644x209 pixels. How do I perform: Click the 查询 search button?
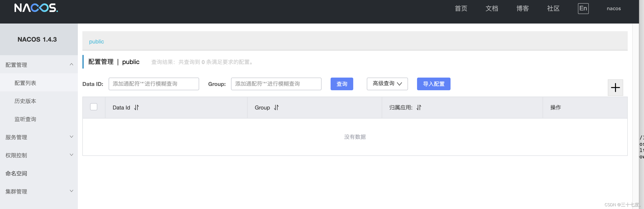coord(341,84)
